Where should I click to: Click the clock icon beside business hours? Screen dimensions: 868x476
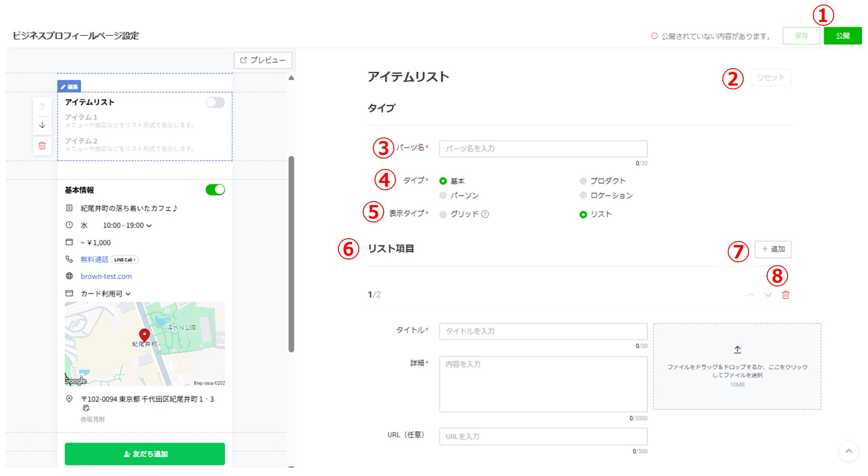(x=69, y=225)
